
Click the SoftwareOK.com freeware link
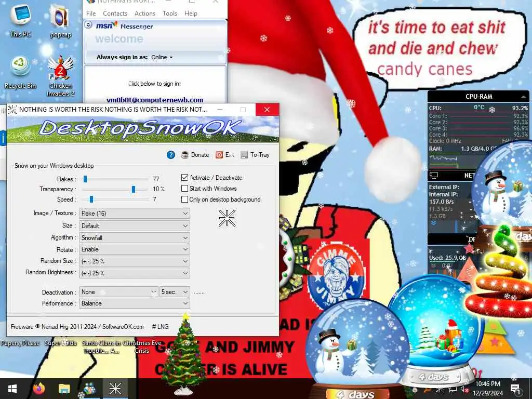pyautogui.click(x=123, y=327)
